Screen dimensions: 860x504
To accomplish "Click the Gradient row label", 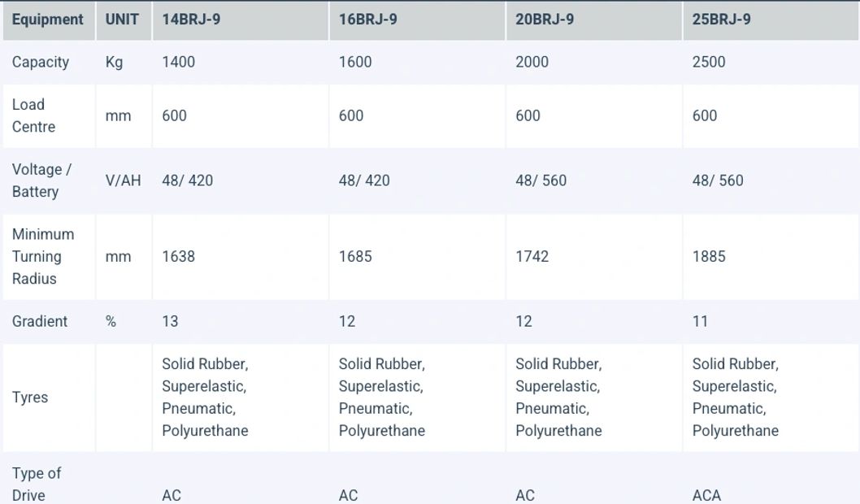I will (x=40, y=321).
